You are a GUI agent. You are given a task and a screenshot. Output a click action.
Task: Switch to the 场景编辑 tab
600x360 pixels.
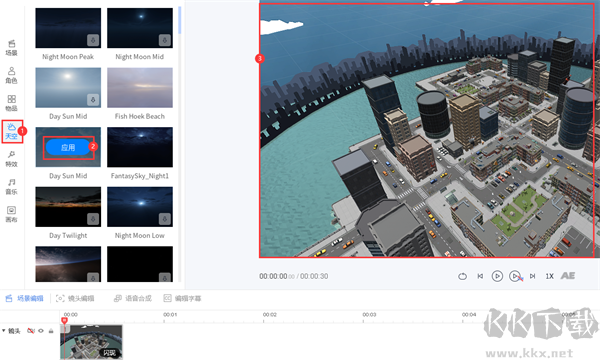tap(24, 298)
